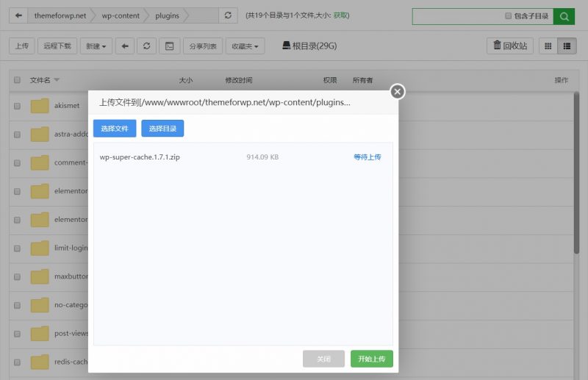588x380 pixels.
Task: Click the file list vertical scrollbar
Action: click(x=576, y=176)
